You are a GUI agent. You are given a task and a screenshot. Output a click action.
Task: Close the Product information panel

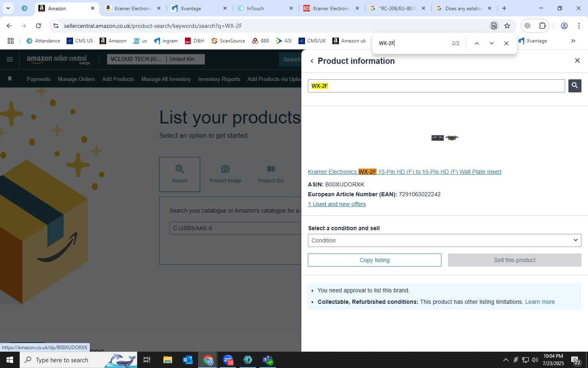[577, 61]
